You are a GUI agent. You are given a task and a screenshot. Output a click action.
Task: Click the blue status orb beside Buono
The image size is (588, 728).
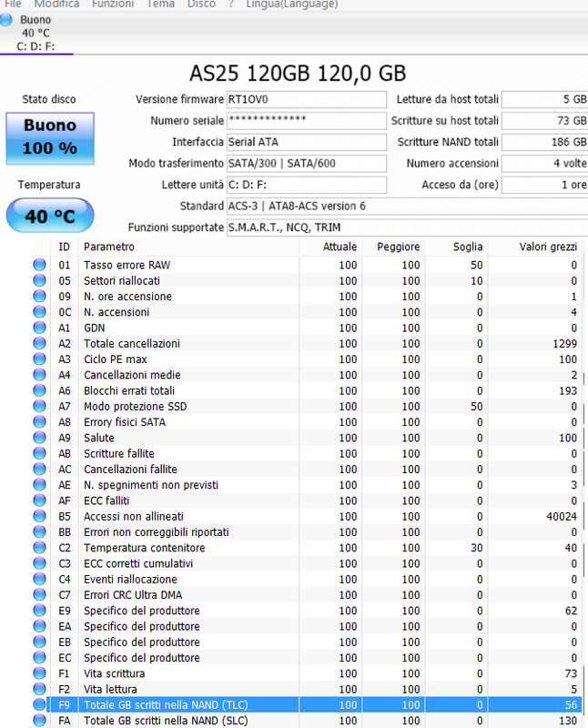click(x=6, y=19)
